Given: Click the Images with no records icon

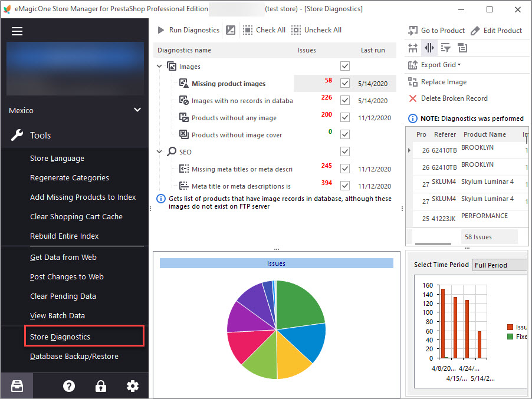Looking at the screenshot, I should click(x=184, y=100).
